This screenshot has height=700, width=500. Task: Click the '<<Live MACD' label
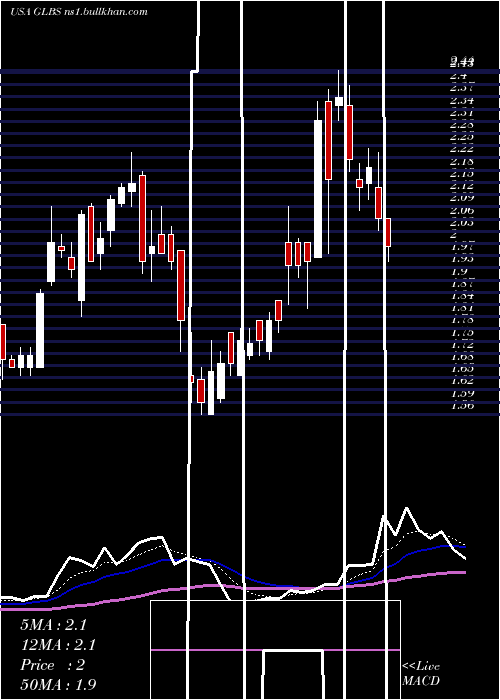coord(421,673)
